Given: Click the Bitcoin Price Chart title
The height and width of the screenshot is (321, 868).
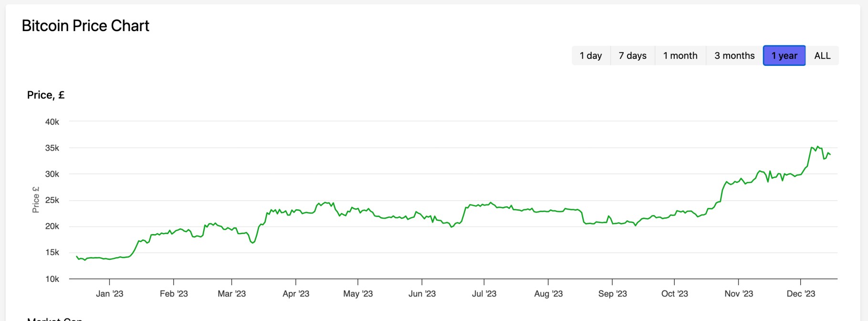Looking at the screenshot, I should [x=85, y=25].
